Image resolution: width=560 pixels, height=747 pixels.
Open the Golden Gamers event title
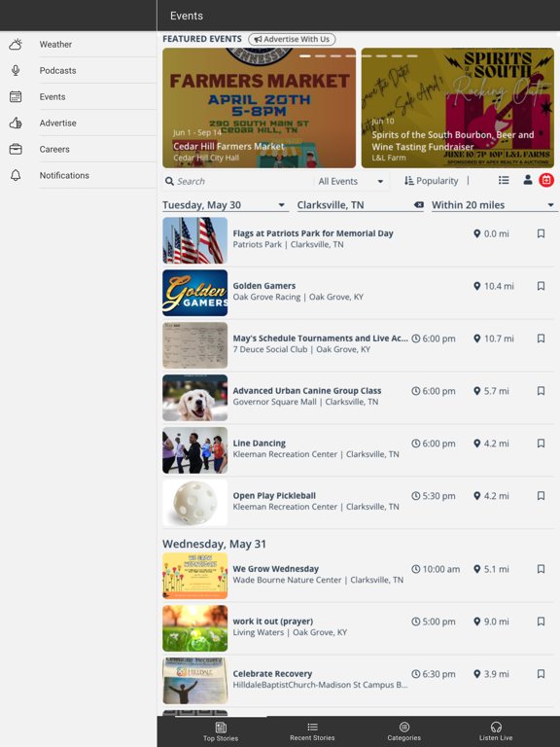pyautogui.click(x=264, y=286)
